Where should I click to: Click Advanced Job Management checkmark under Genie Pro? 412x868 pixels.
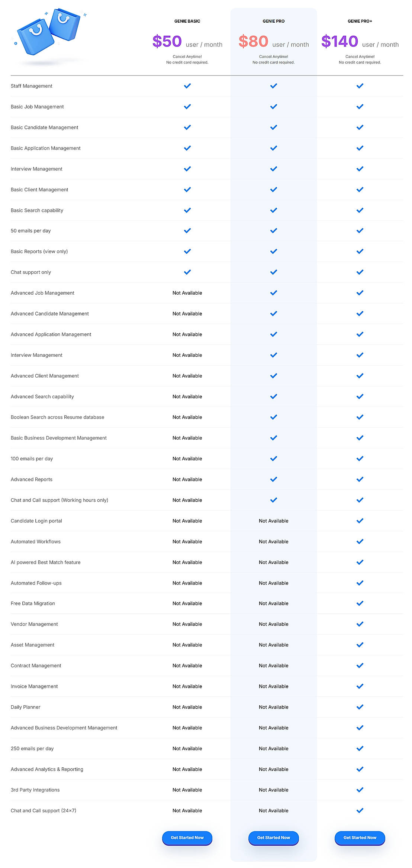point(274,293)
